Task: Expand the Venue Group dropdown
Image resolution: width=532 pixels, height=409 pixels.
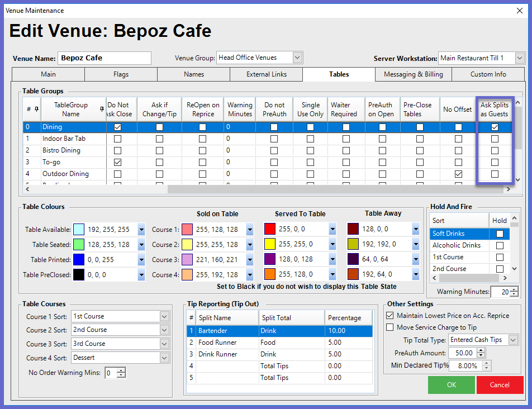Action: pyautogui.click(x=297, y=58)
